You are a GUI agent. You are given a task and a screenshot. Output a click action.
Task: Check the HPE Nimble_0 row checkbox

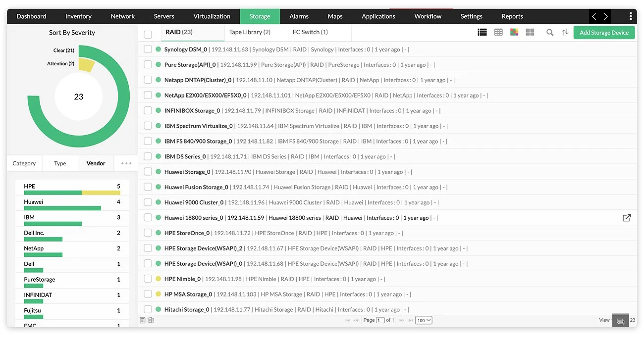pyautogui.click(x=148, y=279)
